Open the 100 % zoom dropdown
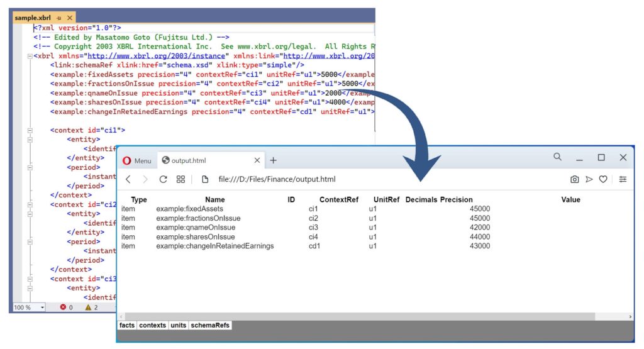The height and width of the screenshot is (349, 644). click(x=42, y=307)
